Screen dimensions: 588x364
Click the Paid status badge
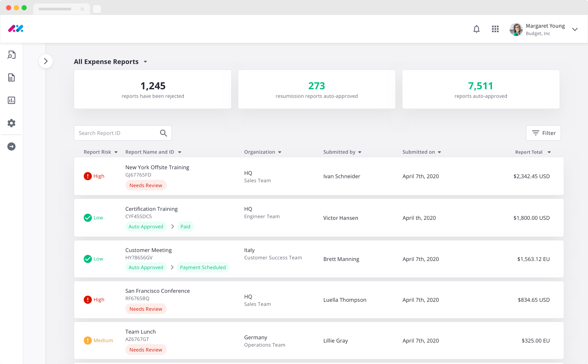point(185,227)
